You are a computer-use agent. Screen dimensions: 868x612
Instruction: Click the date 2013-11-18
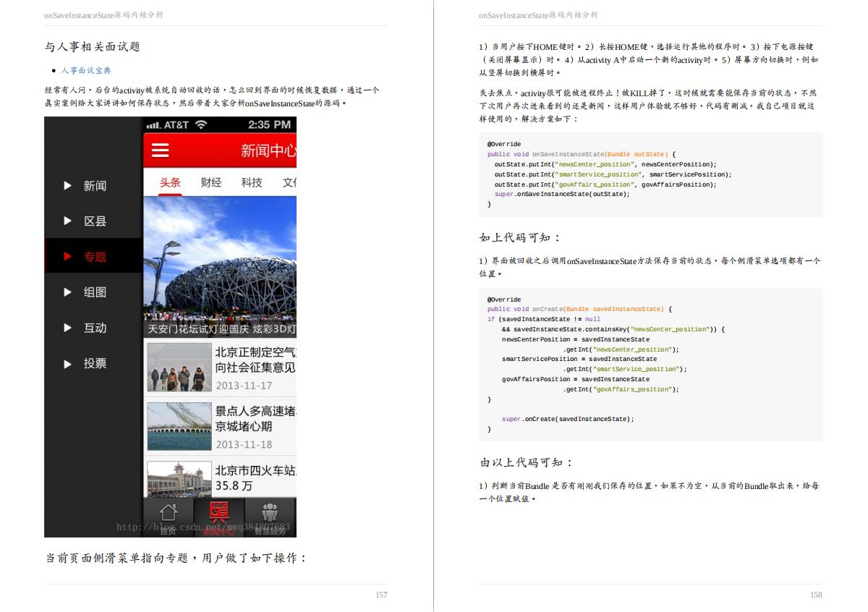pyautogui.click(x=244, y=445)
